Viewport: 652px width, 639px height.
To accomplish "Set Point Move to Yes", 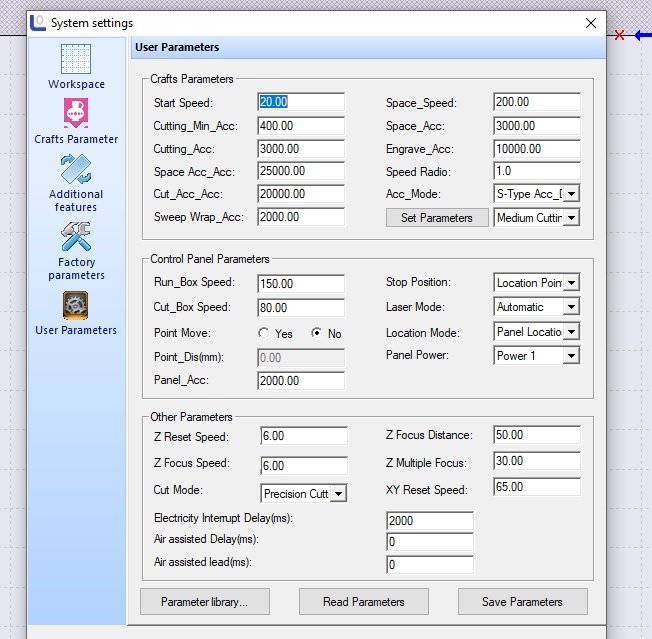I will [264, 333].
